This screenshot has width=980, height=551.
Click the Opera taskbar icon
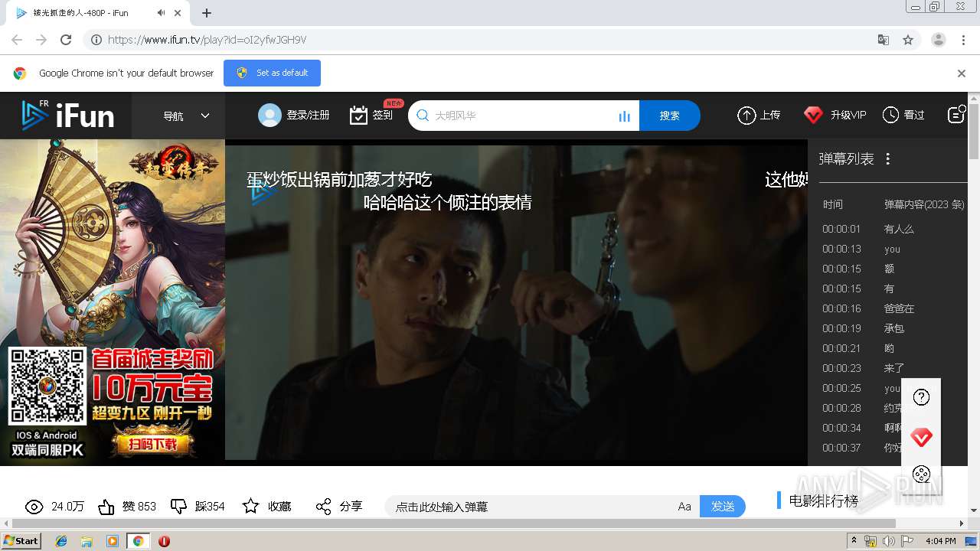point(164,541)
